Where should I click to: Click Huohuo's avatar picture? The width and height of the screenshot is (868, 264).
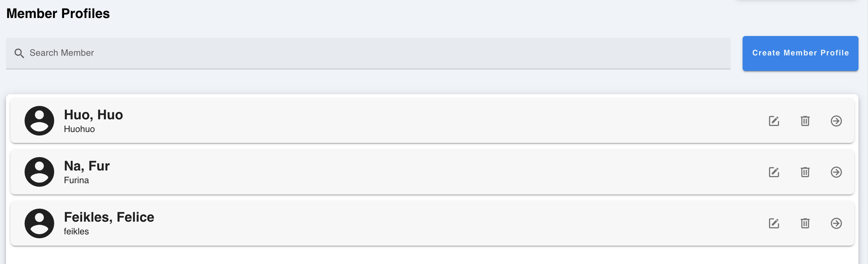click(x=39, y=121)
